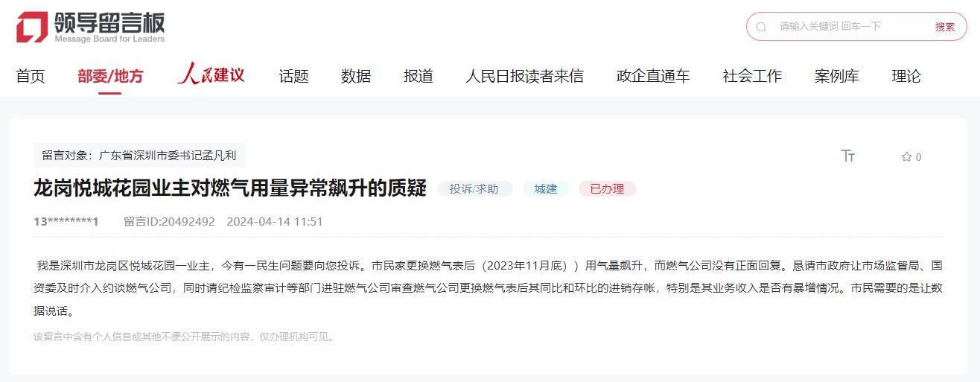Viewport: 980px width, 382px height.
Task: Click the Message Board for Leaders logo
Action: [91, 27]
